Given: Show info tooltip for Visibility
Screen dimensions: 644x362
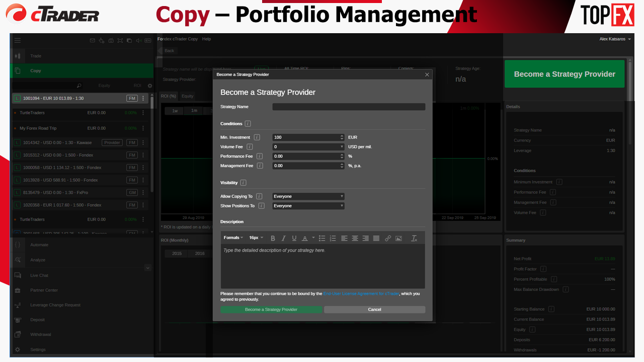Looking at the screenshot, I should coord(244,183).
